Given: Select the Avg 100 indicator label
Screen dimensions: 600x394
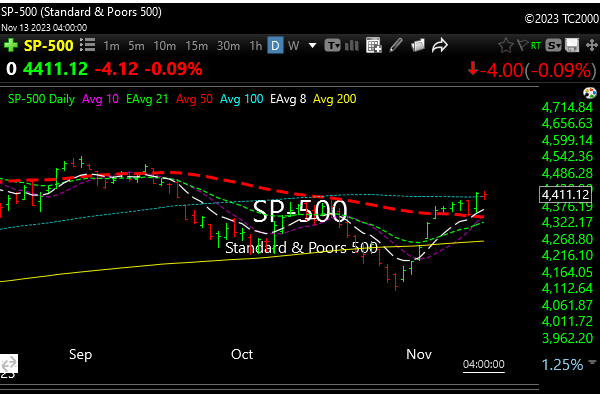Looking at the screenshot, I should click(241, 99).
